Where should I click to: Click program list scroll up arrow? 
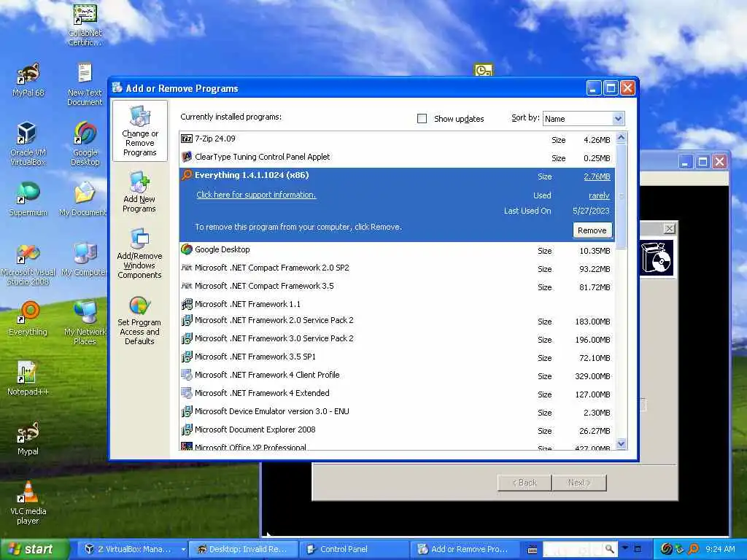tap(621, 138)
